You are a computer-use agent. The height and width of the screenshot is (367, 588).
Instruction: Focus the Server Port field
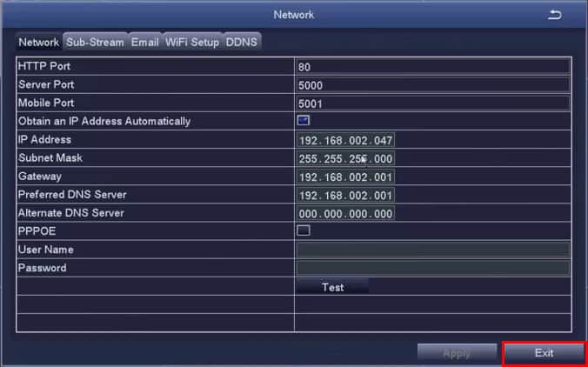[432, 84]
